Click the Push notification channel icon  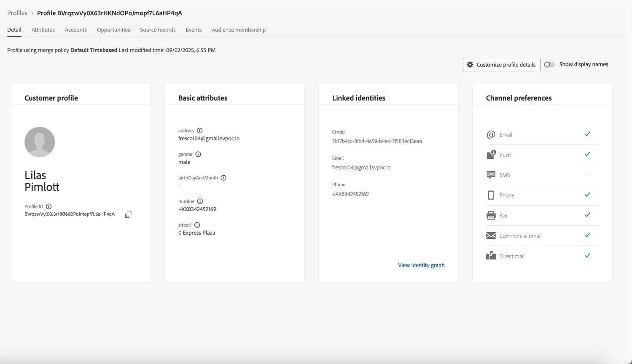tap(491, 155)
